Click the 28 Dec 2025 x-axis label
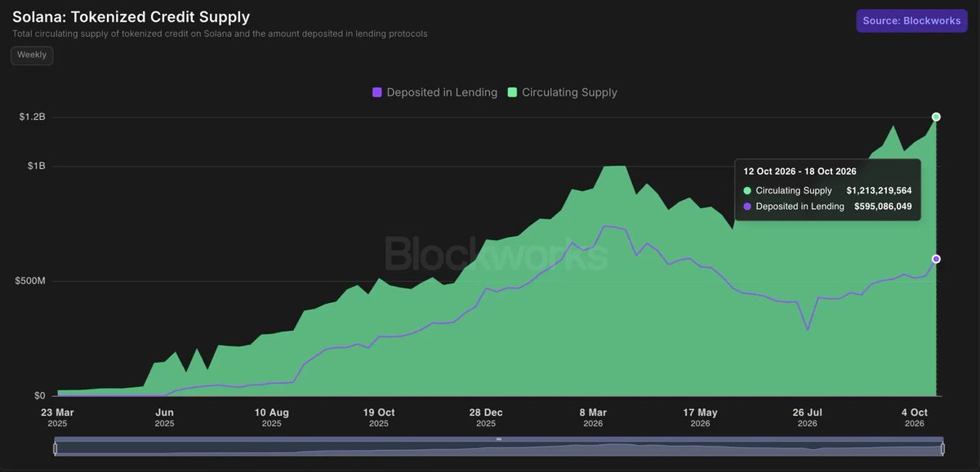The height and width of the screenshot is (472, 980). tap(486, 417)
